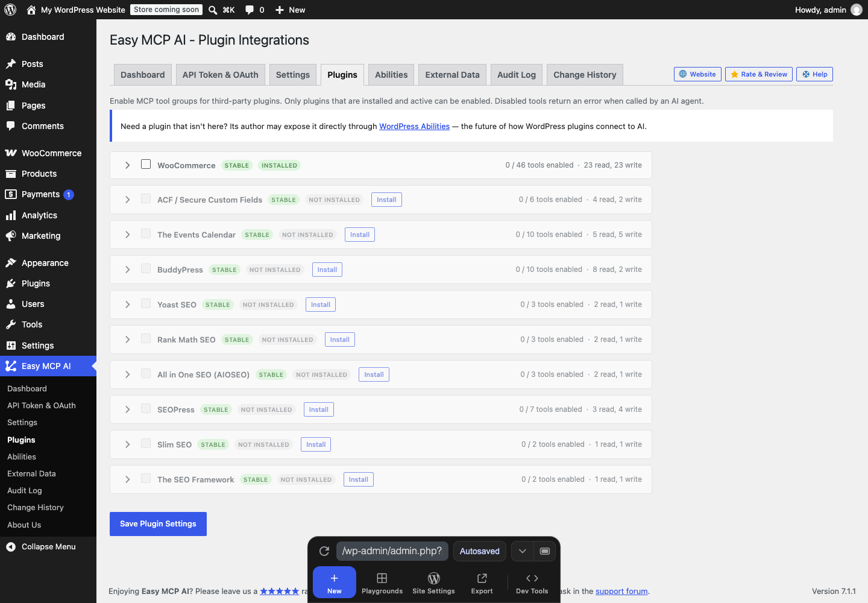Click the Rate & Review button

coord(759,74)
